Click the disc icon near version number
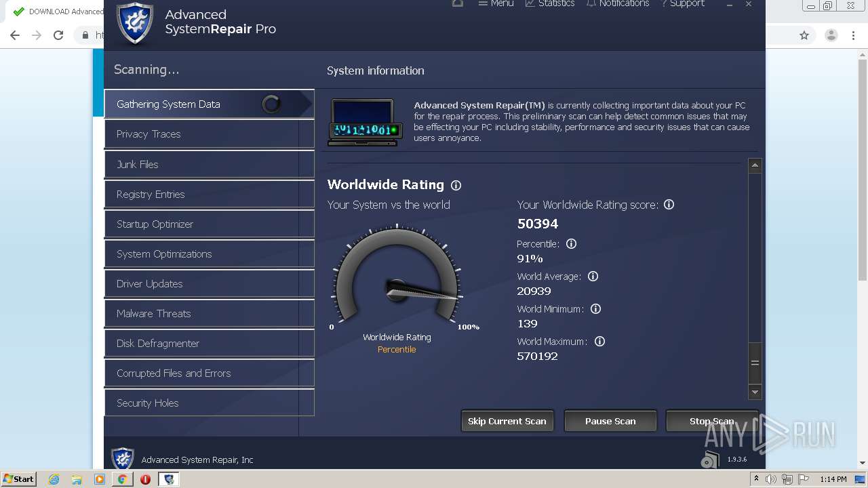Viewport: 868px width, 488px height. pos(709,460)
